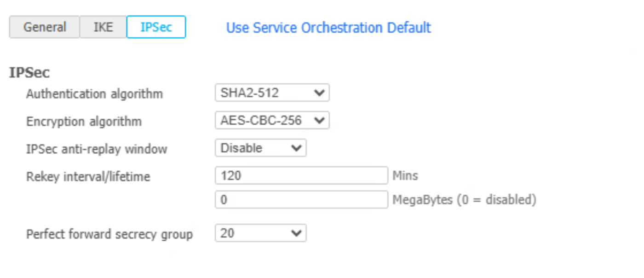Open the Authentication algorithm dropdown
The image size is (644, 278).
[x=271, y=93]
